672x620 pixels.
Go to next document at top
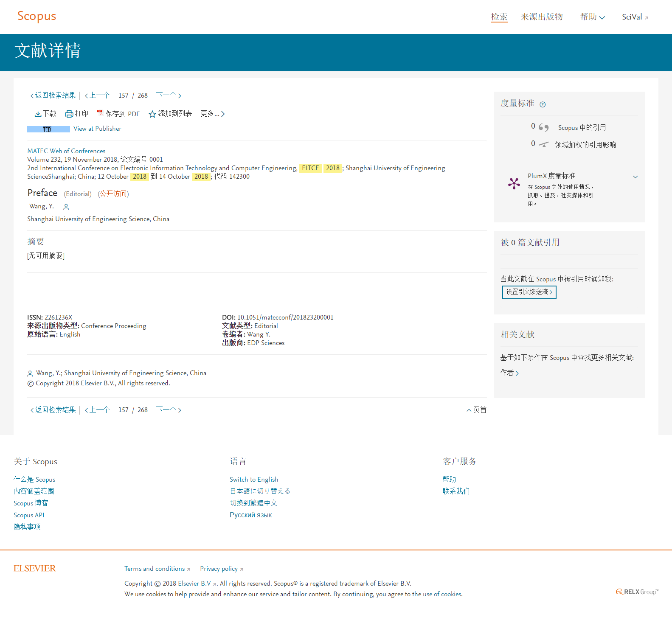(x=169, y=95)
